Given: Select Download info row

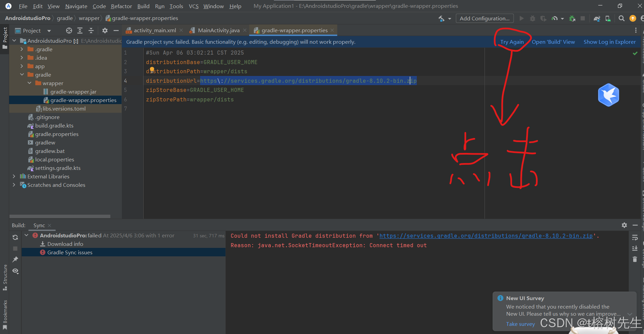Looking at the screenshot, I should coord(124,244).
